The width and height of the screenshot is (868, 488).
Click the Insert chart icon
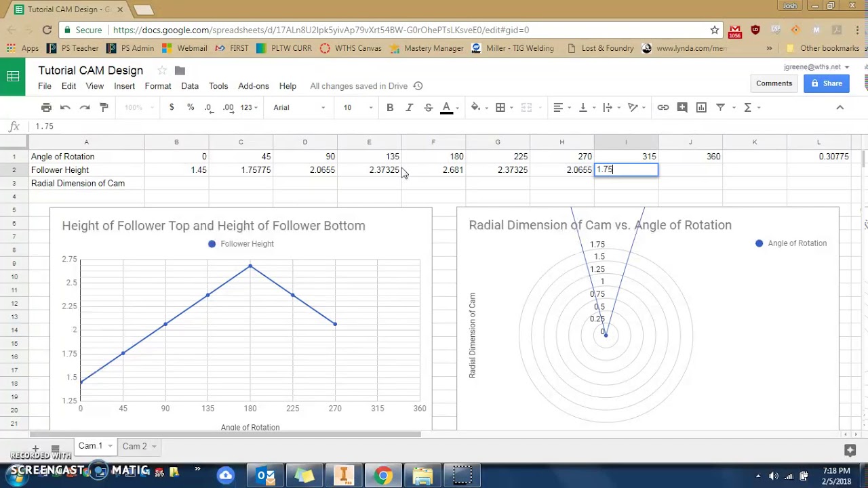tap(701, 107)
